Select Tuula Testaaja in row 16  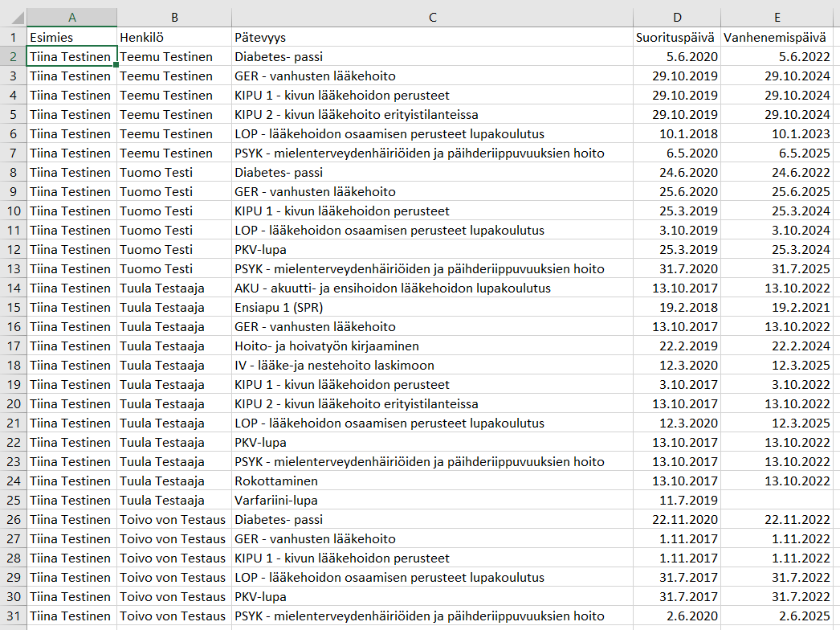[174, 326]
